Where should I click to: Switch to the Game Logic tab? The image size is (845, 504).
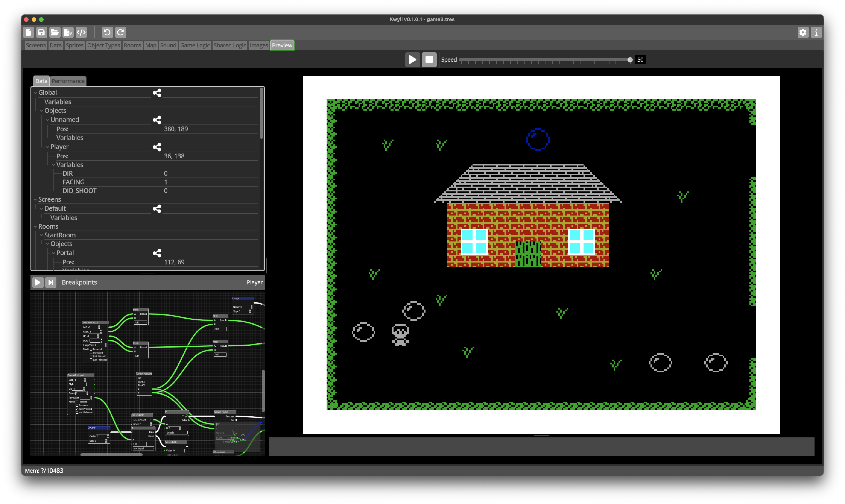[x=195, y=45]
